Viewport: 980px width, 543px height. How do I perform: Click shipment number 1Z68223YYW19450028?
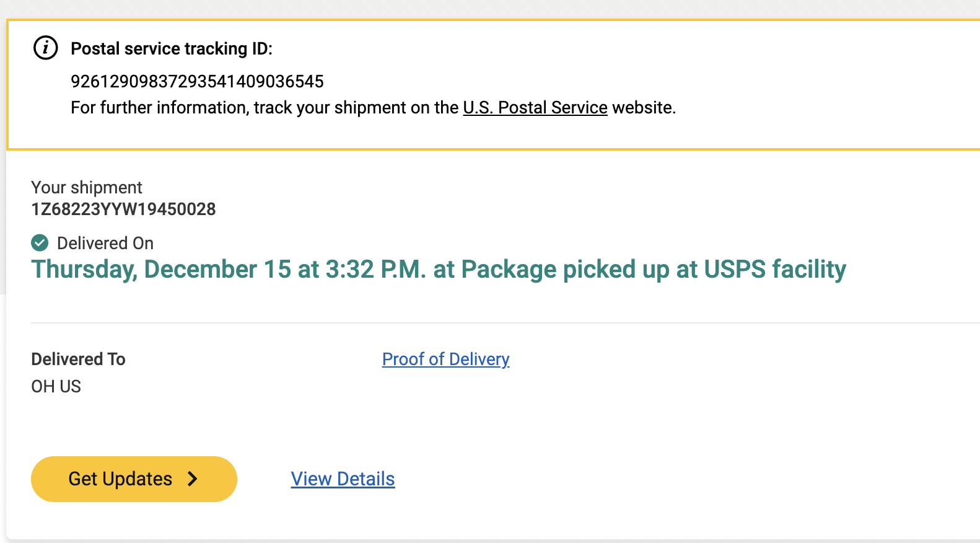tap(123, 210)
